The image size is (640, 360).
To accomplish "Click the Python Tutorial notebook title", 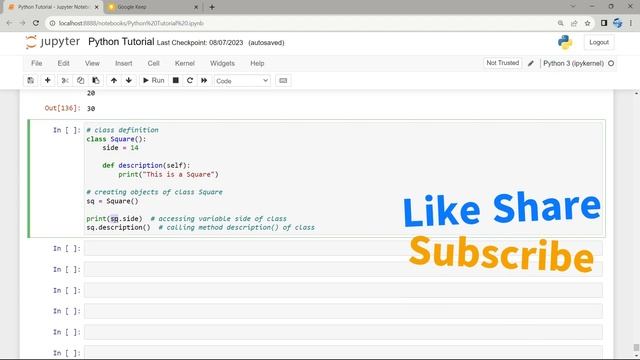I will (x=121, y=42).
